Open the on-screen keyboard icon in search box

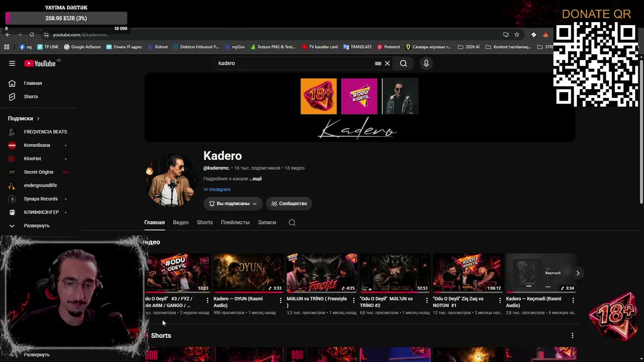[x=378, y=63]
